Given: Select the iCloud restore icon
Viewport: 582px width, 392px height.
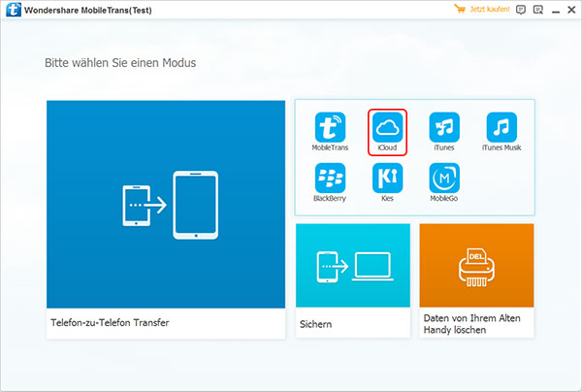Looking at the screenshot, I should click(387, 127).
